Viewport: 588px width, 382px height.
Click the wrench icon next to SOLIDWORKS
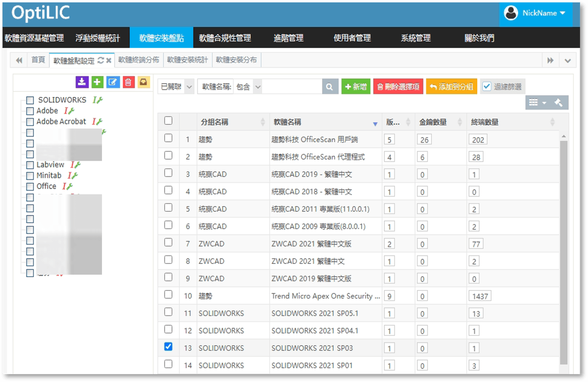coord(99,100)
